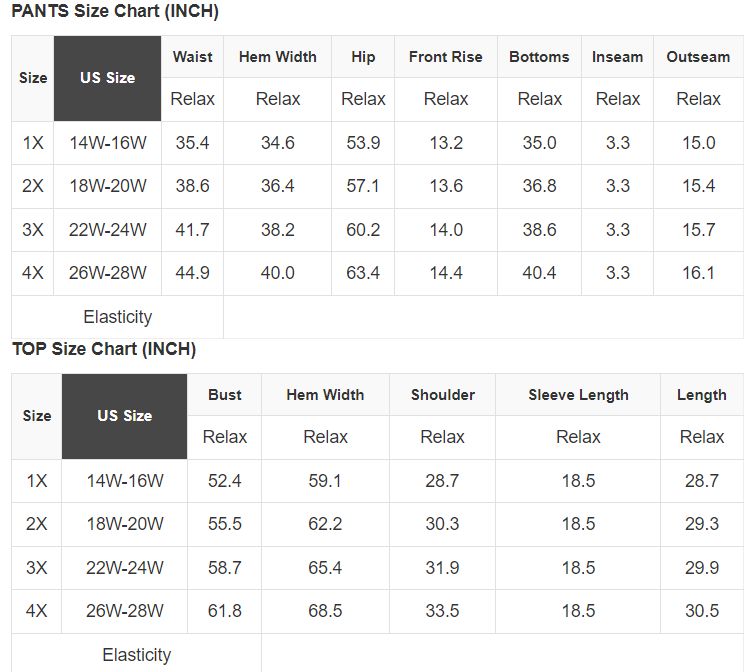This screenshot has width=750, height=672.
Task: Click the 1X waist value 35.4
Action: pyautogui.click(x=192, y=143)
